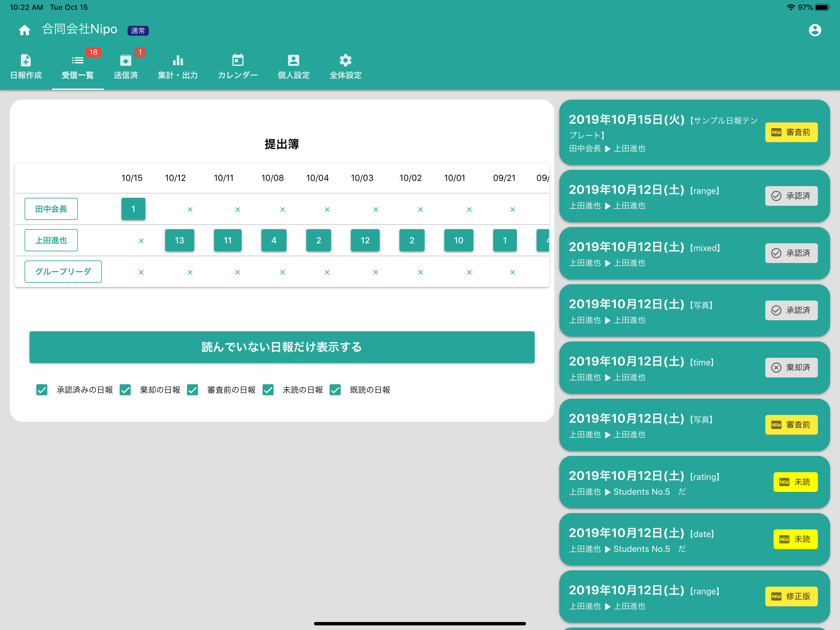Open 個人設定 tab

pos(294,67)
